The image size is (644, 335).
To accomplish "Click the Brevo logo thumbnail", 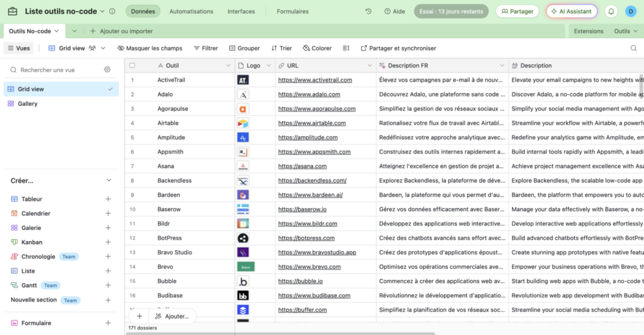I will pos(246,267).
